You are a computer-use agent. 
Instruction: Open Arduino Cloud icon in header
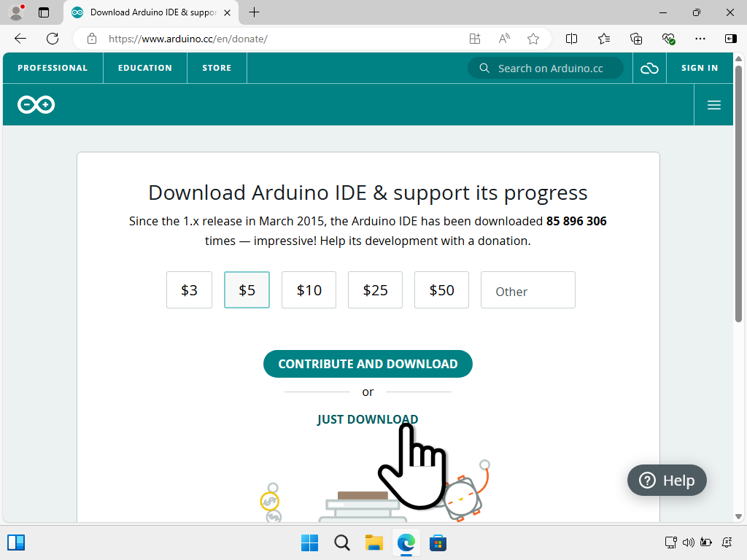point(649,68)
